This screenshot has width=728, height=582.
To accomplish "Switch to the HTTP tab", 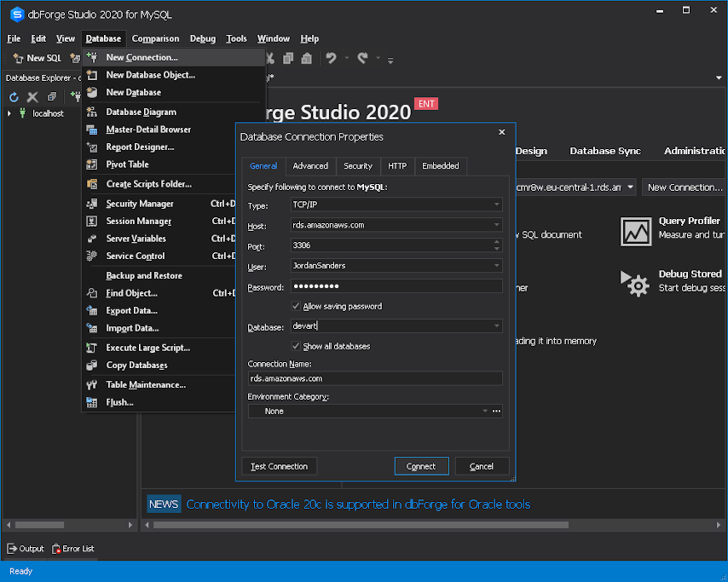I will pyautogui.click(x=397, y=165).
